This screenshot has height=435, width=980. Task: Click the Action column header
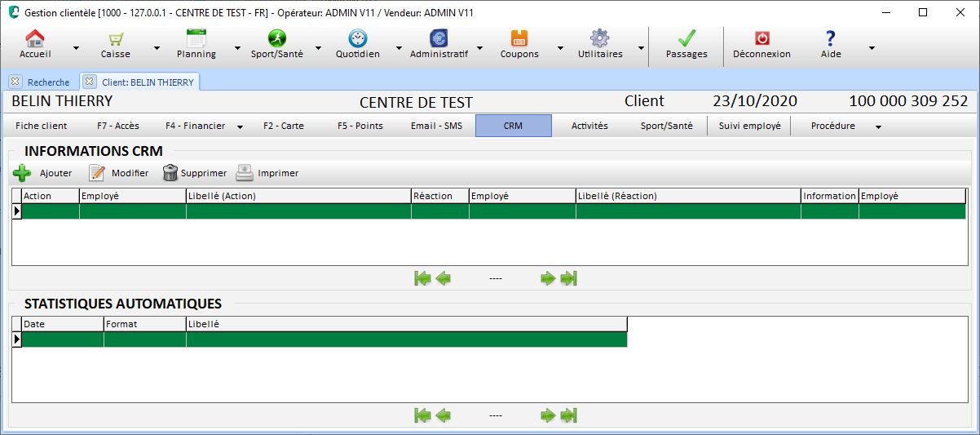(x=51, y=196)
